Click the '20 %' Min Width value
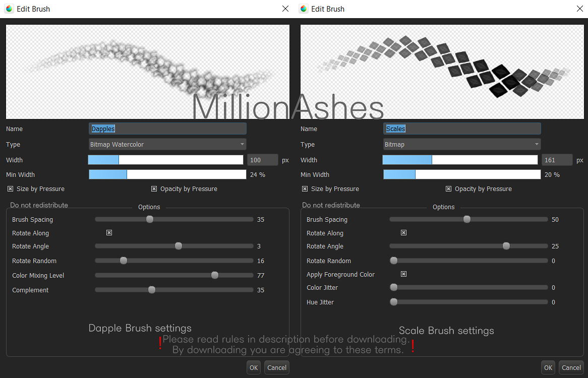Screen dimensions: 588x378 [552, 174]
